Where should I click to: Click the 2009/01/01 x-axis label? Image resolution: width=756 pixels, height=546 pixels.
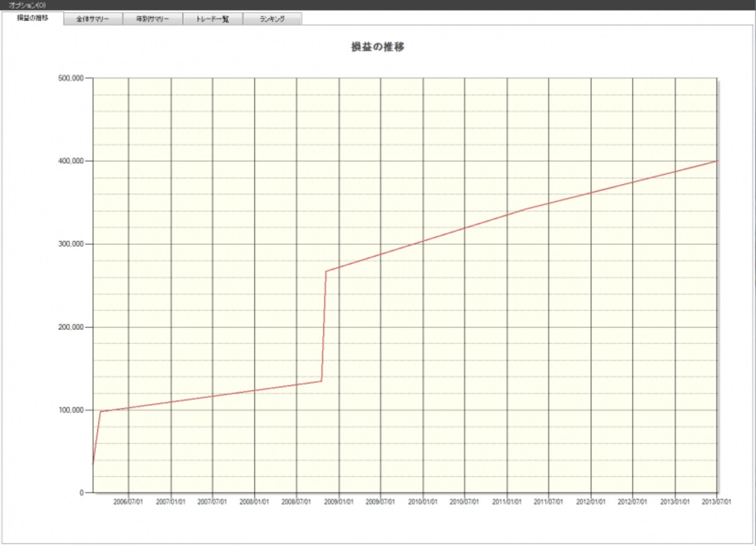click(339, 502)
